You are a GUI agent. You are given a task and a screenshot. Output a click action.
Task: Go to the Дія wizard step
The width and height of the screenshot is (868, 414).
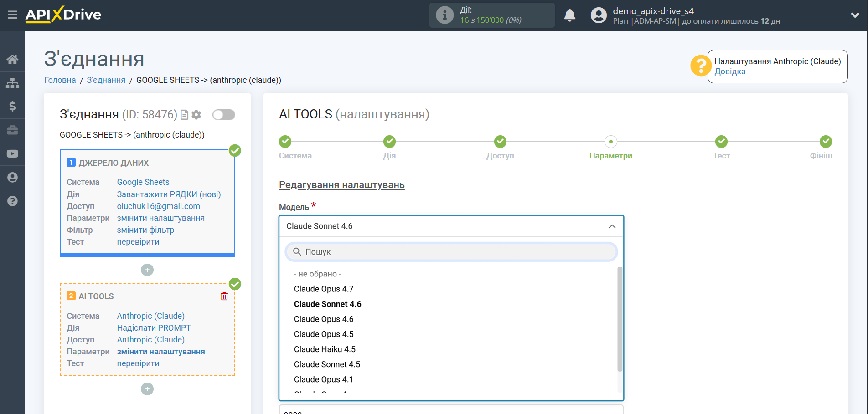pyautogui.click(x=389, y=142)
